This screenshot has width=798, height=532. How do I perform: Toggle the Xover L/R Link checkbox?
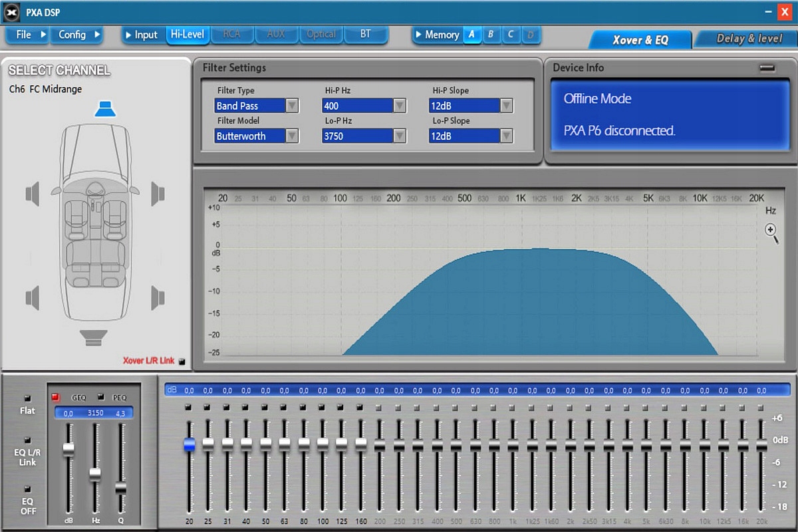(x=182, y=362)
